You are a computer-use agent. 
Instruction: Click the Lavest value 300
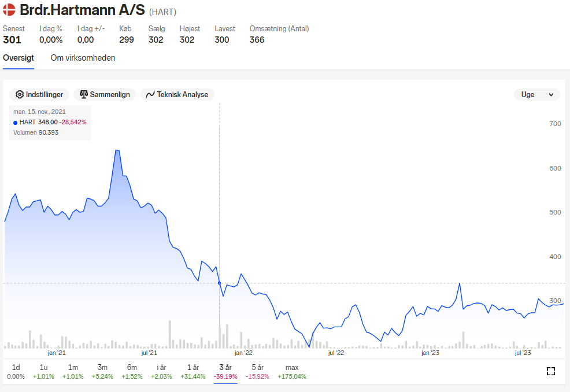point(222,40)
